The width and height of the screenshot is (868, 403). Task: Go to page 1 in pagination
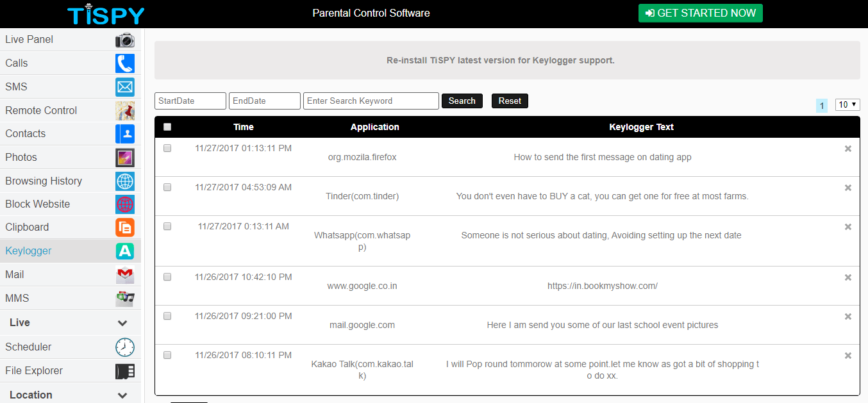coord(822,106)
